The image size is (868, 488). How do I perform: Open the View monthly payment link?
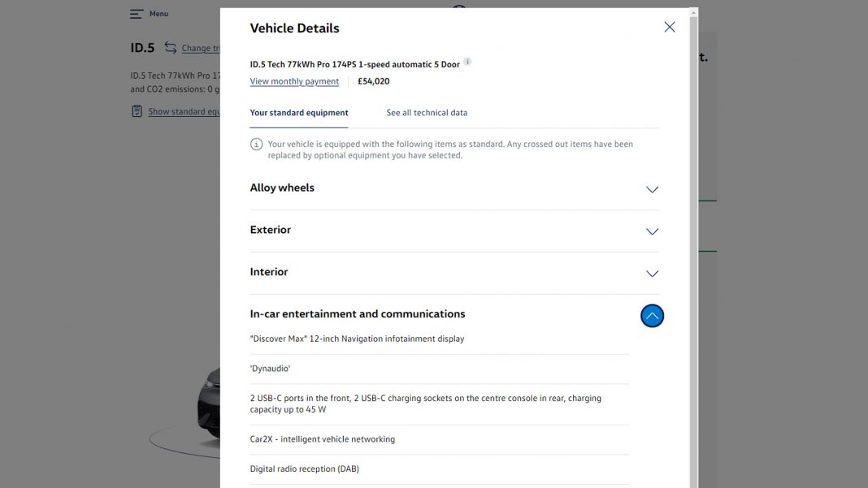pyautogui.click(x=293, y=81)
